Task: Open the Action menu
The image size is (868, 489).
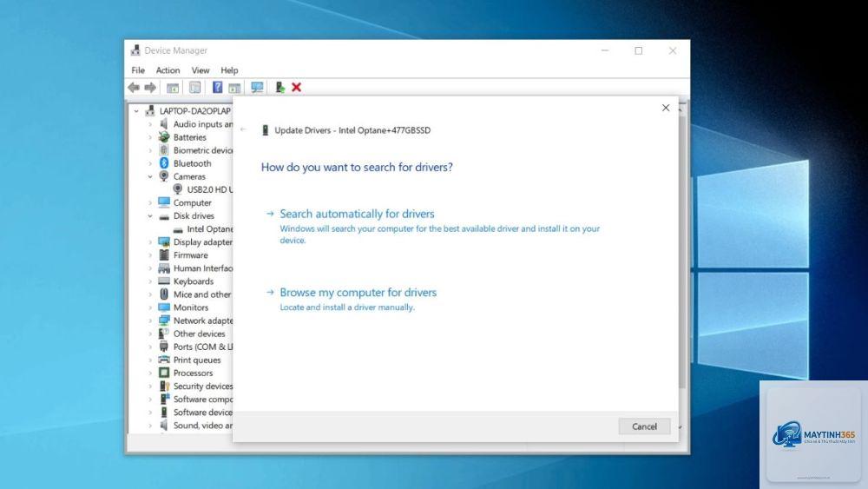Action: (168, 70)
